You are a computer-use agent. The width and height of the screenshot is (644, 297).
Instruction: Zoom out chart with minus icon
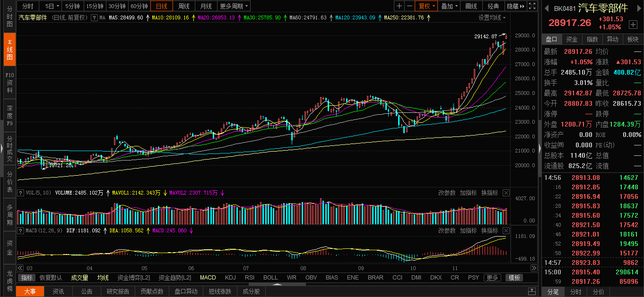click(409, 6)
